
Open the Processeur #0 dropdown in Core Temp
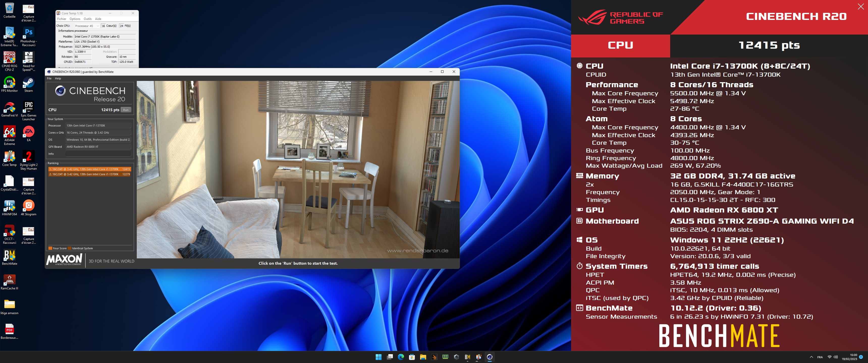tap(87, 26)
